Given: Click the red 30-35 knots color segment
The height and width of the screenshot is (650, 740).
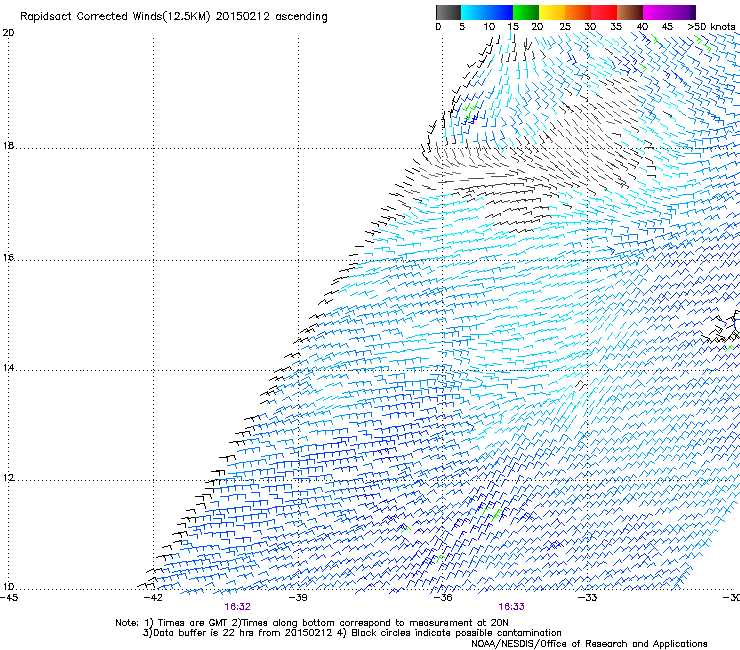Looking at the screenshot, I should click(x=604, y=12).
